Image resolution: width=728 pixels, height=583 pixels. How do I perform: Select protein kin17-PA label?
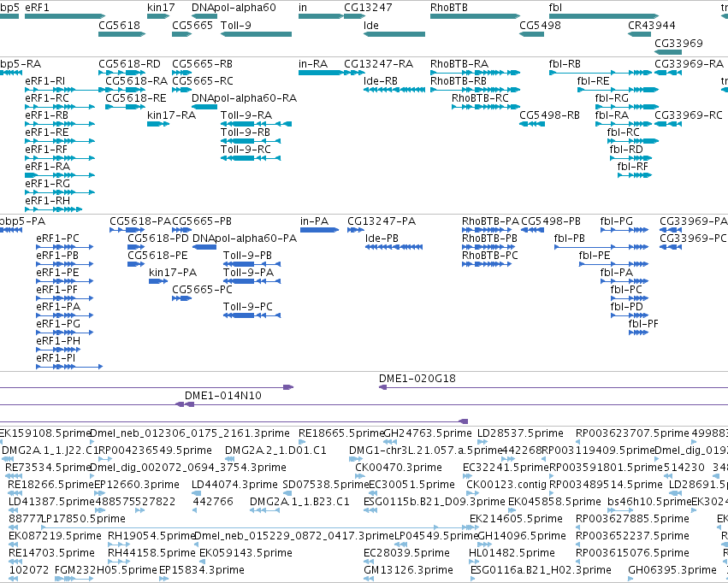173,272
